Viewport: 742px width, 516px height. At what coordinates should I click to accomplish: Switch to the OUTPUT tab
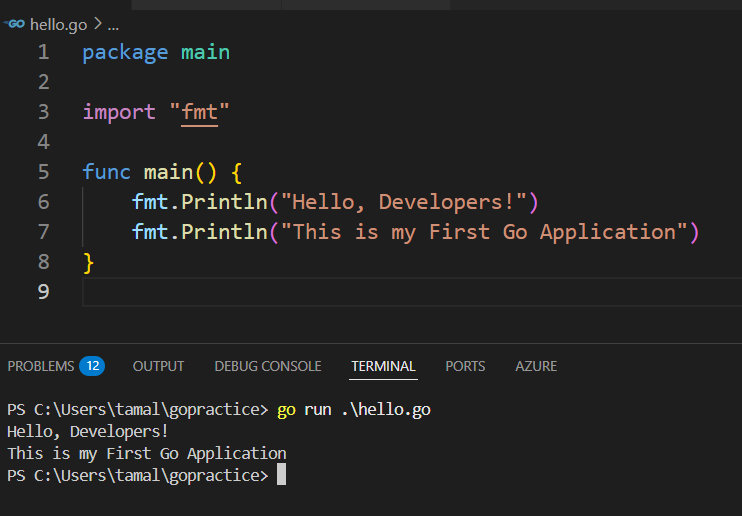coord(158,366)
